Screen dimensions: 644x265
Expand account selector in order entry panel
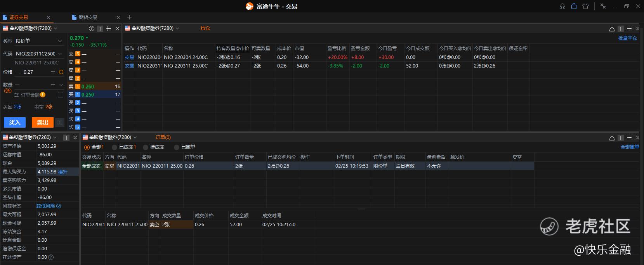point(56,28)
